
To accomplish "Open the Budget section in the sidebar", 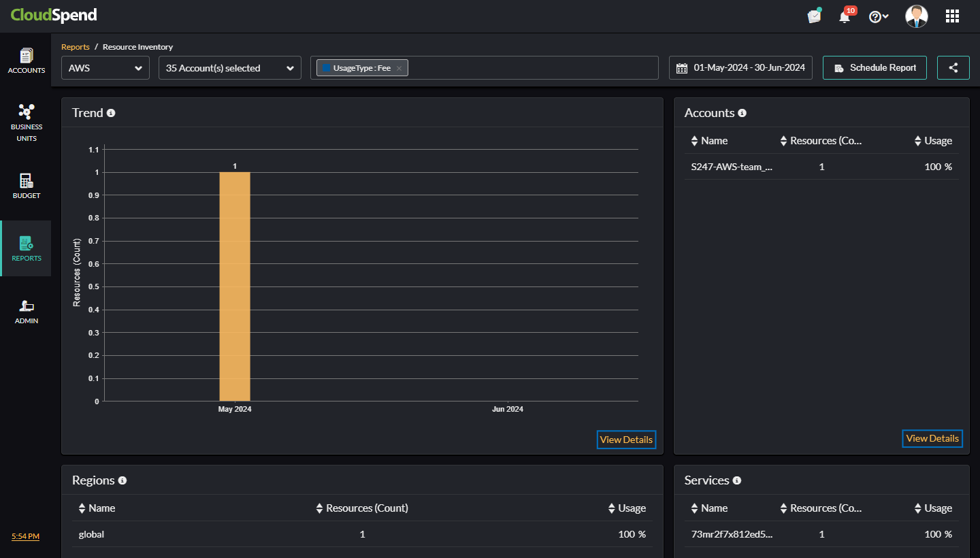I will (26, 185).
